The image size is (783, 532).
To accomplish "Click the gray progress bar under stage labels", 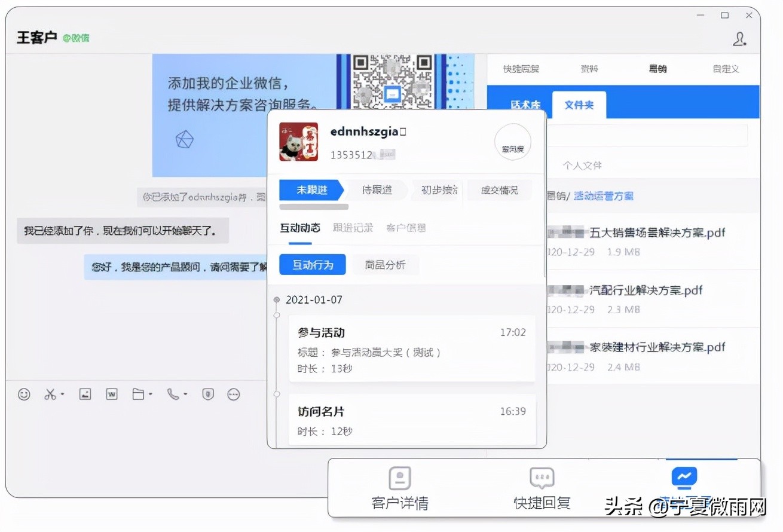I will coord(313,206).
